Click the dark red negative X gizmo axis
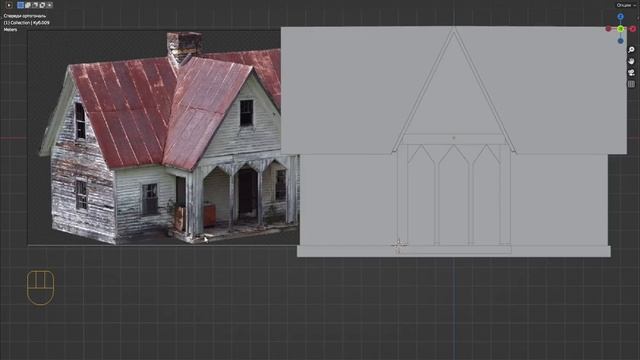The width and height of the screenshot is (640, 360). tap(608, 29)
